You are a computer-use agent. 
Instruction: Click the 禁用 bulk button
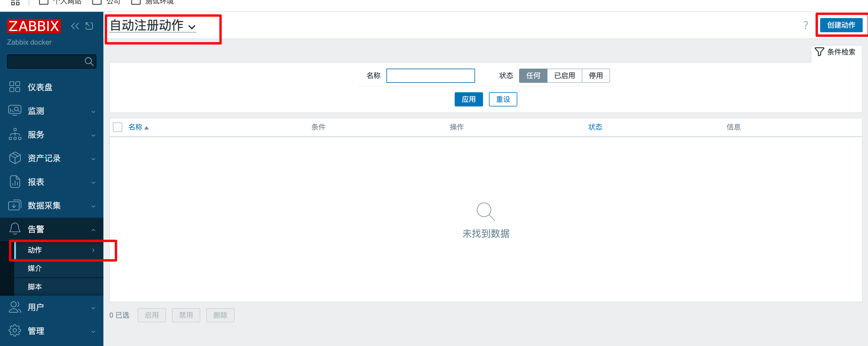point(186,315)
